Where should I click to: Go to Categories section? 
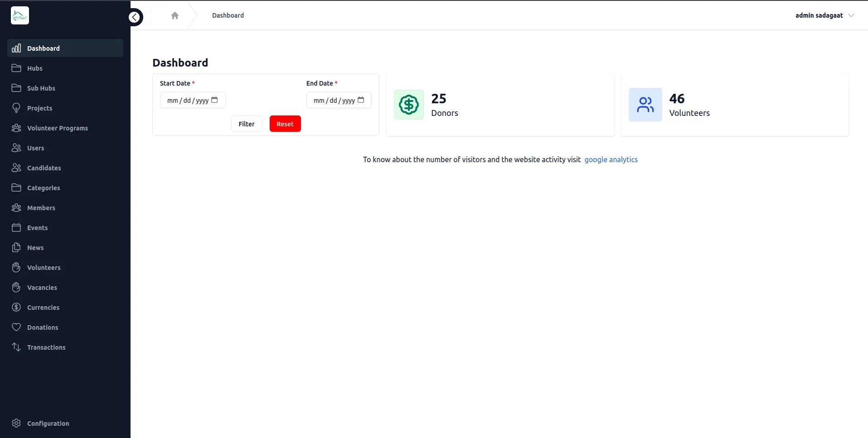click(65, 188)
